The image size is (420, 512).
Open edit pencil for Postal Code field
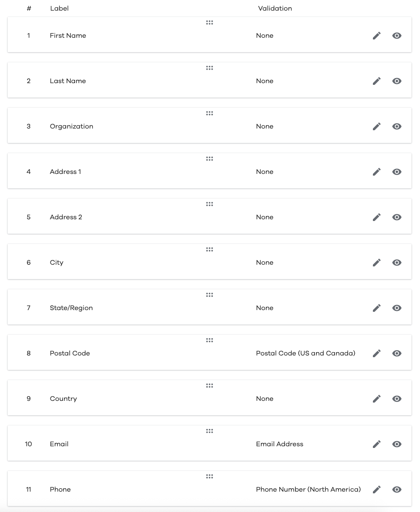click(377, 353)
